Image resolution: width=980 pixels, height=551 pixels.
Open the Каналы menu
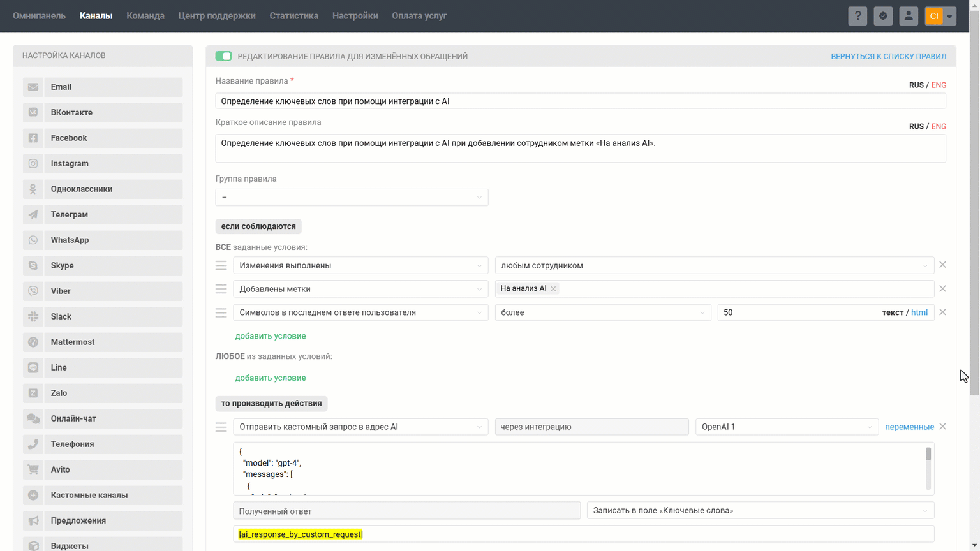click(x=96, y=16)
